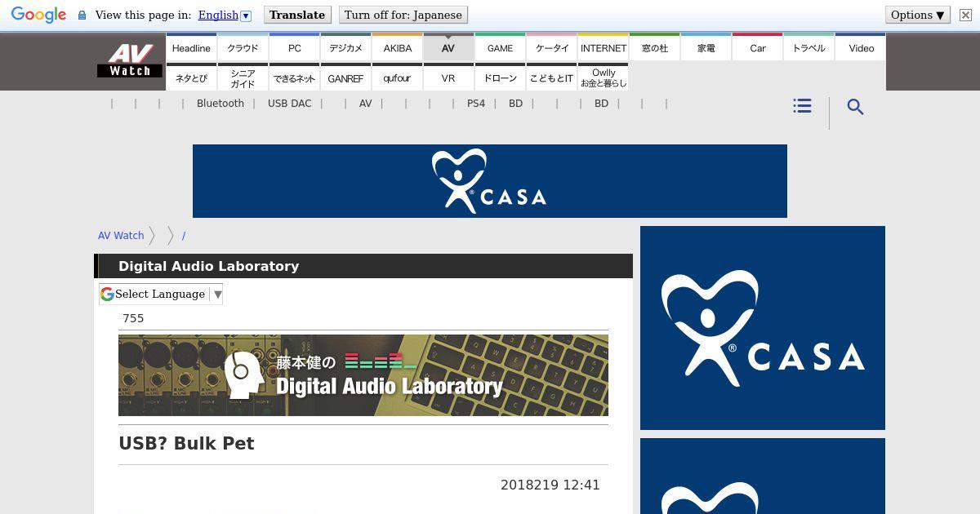
Task: Click Turn off for: Japanese button
Action: [x=403, y=15]
